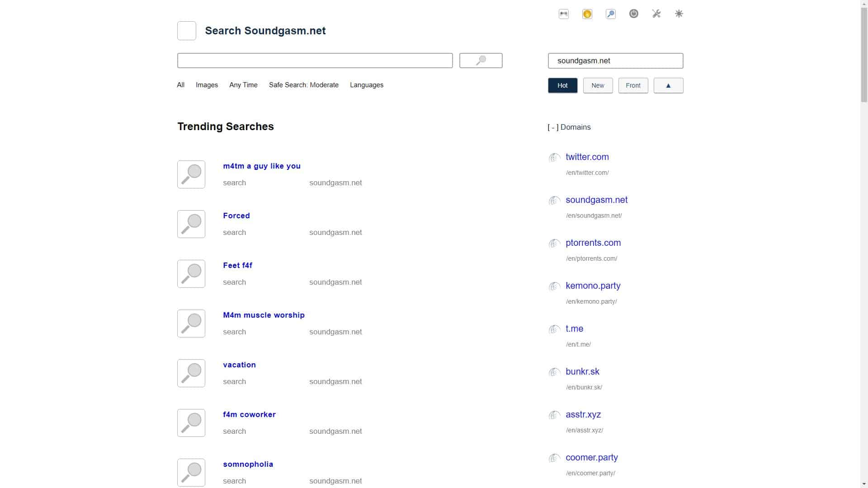
Task: Click the /en/kemono.party/ path text
Action: 591,301
